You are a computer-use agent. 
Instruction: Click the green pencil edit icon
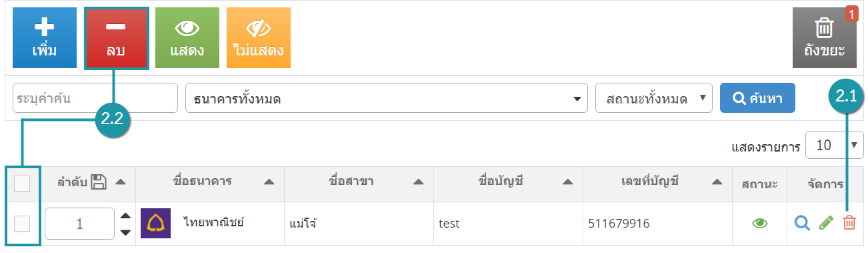point(827,224)
